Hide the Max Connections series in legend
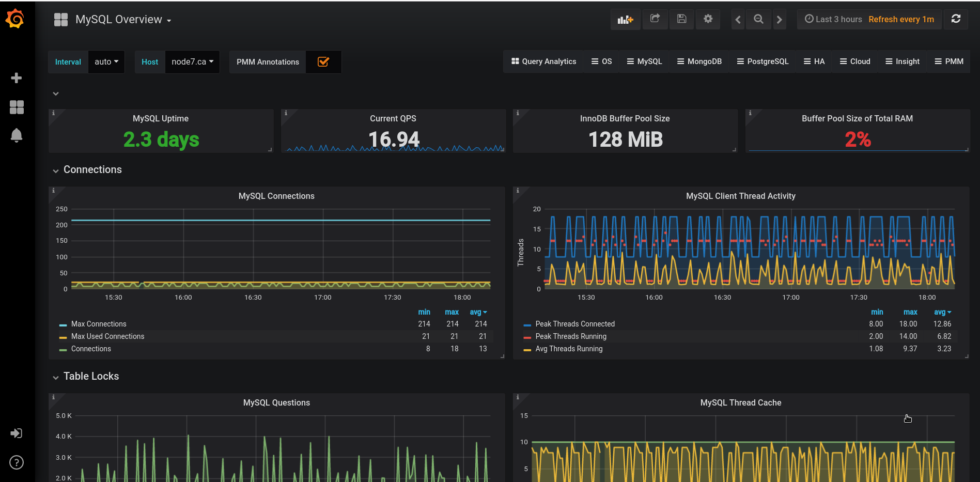Image resolution: width=980 pixels, height=482 pixels. [x=99, y=324]
